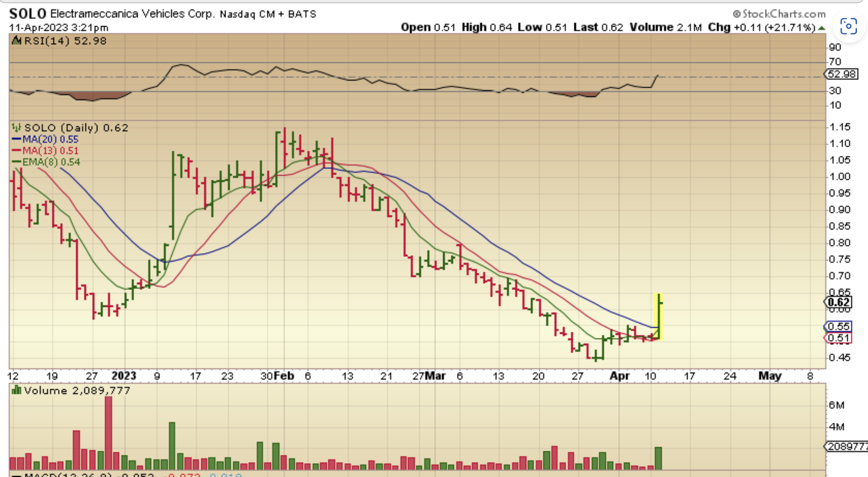Click the red boxed 0.51 axis marker
Image resolution: width=868 pixels, height=477 pixels.
point(839,338)
